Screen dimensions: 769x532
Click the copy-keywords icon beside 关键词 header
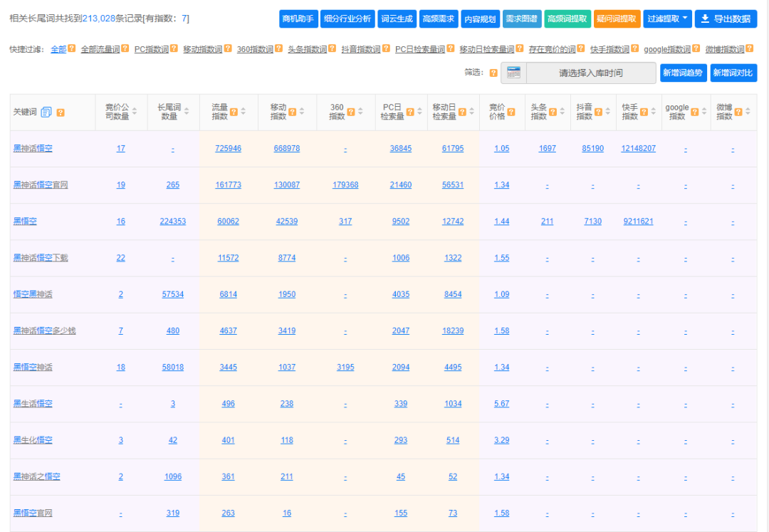point(46,113)
